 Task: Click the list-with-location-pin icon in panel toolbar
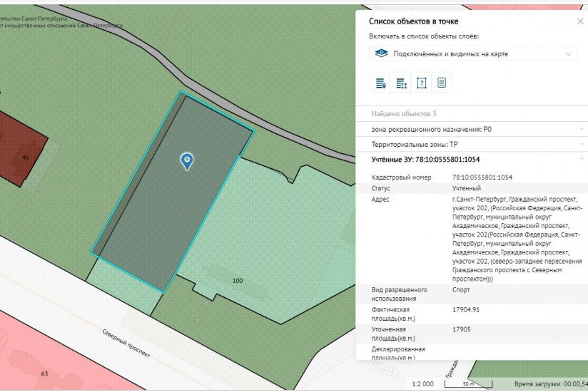(381, 83)
